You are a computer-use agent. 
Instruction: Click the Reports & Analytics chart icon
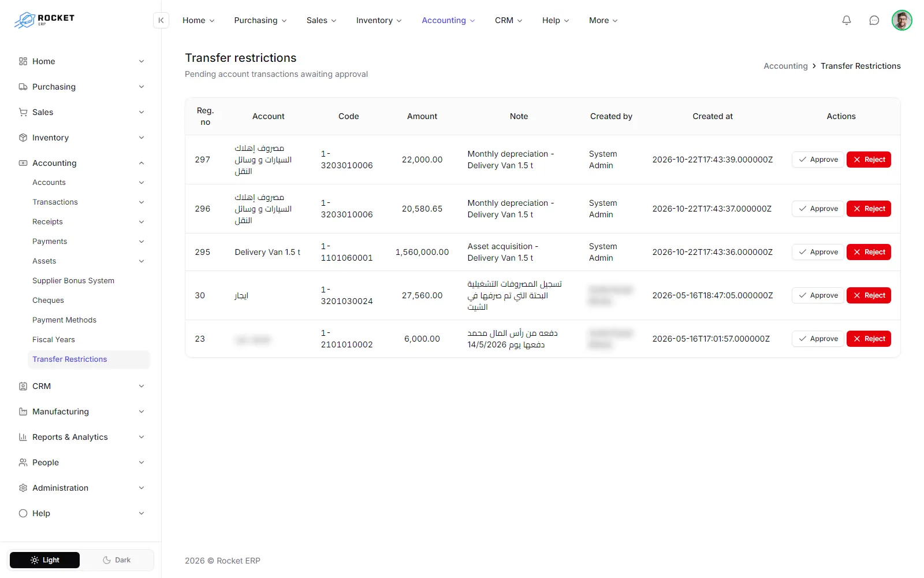coord(23,437)
